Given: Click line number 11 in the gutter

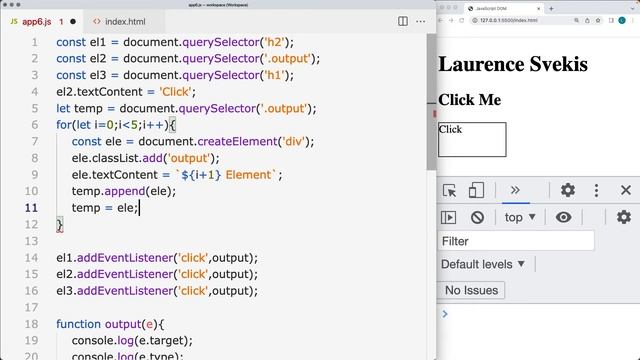Looking at the screenshot, I should pos(31,208).
